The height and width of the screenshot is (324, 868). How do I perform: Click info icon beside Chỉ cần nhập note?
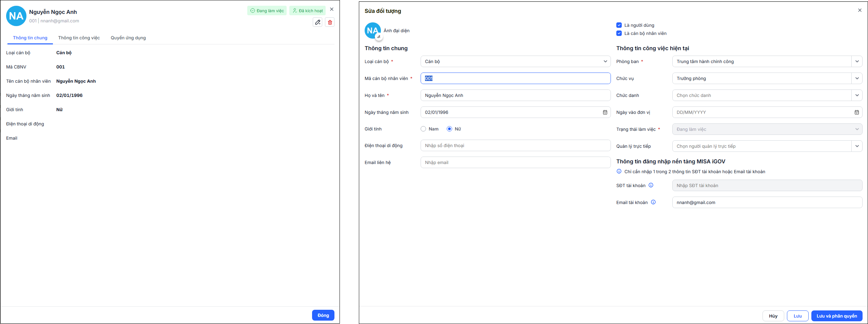(x=619, y=171)
